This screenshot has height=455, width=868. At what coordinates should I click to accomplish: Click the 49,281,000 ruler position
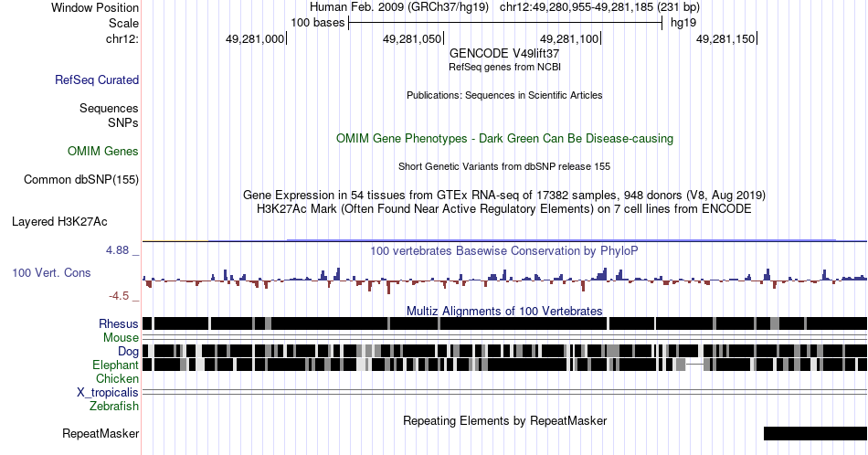(x=255, y=39)
